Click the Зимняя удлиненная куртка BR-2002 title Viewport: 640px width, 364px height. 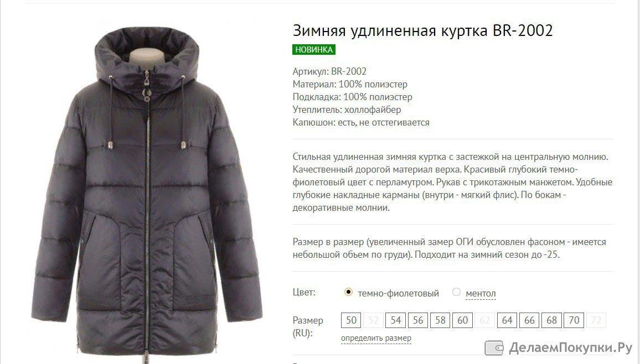coord(422,30)
